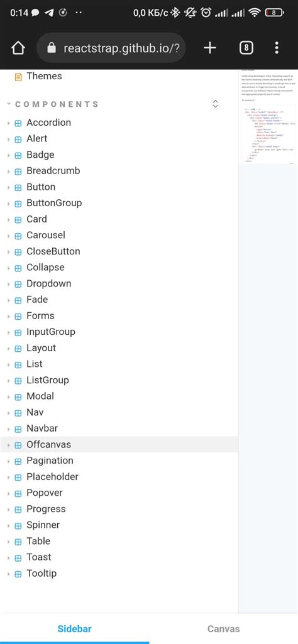The width and height of the screenshot is (298, 644).
Task: Tap the browser home icon
Action: pyautogui.click(x=18, y=48)
